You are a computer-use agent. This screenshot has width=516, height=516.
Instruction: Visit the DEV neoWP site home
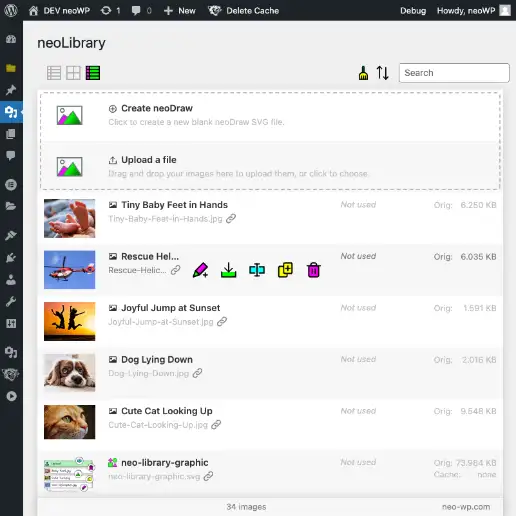pyautogui.click(x=59, y=11)
